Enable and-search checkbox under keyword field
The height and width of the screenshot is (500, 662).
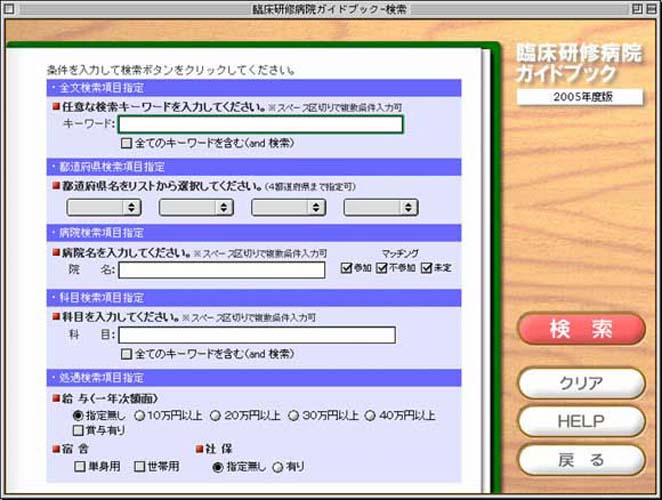(x=126, y=143)
